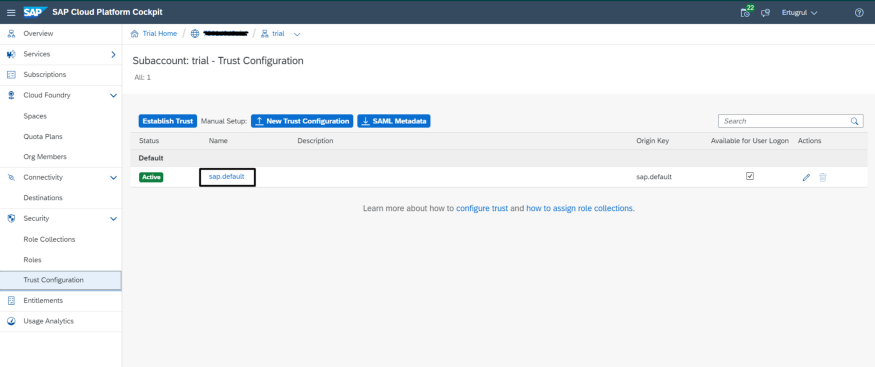Open the feedback chat icon
875x367 pixels.
point(766,13)
